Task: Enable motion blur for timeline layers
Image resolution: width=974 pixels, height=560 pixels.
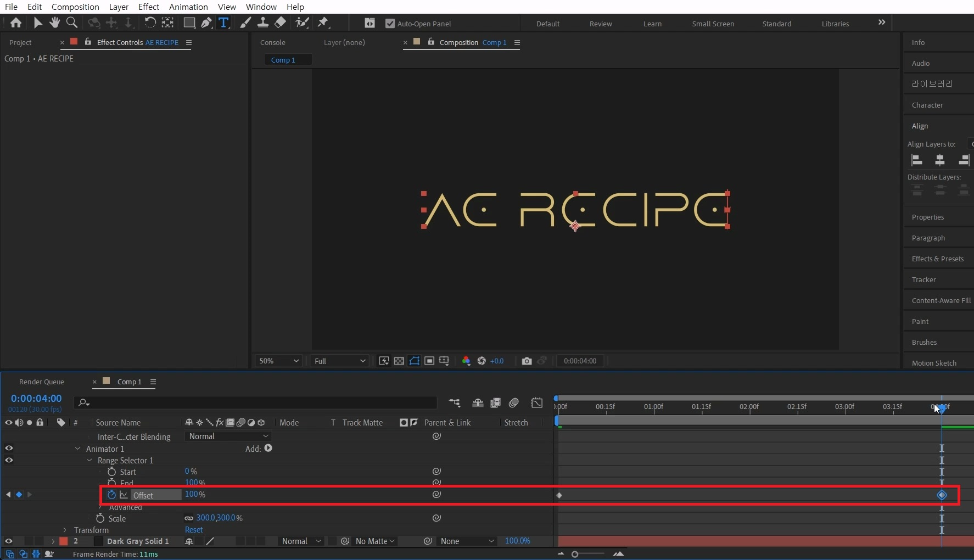Action: point(514,403)
